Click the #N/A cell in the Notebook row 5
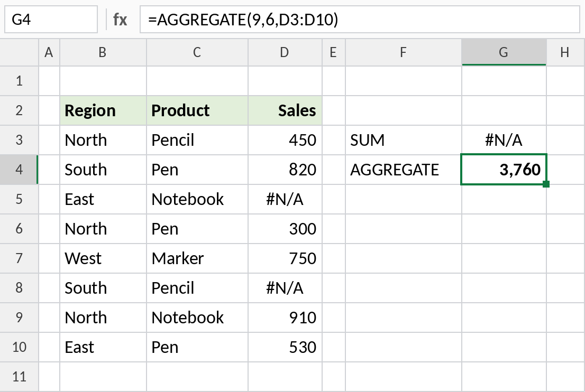Screen dimensions: 585x392 pyautogui.click(x=285, y=199)
